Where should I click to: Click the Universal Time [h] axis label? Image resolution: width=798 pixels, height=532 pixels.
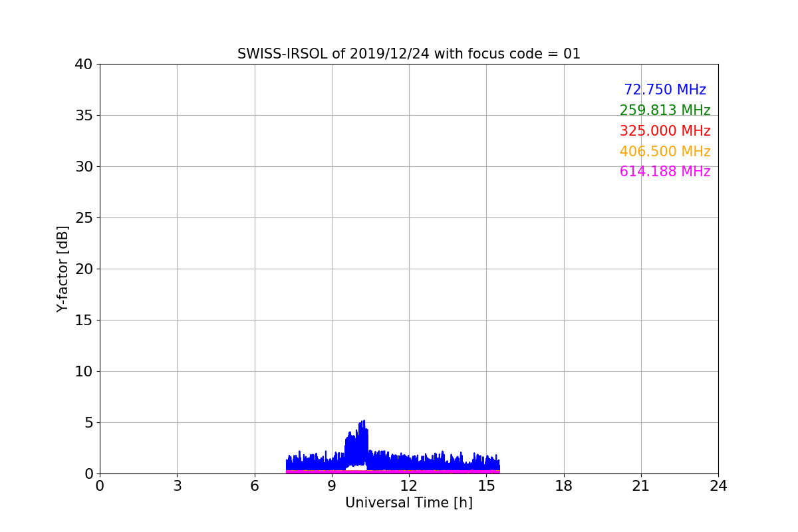(x=409, y=503)
